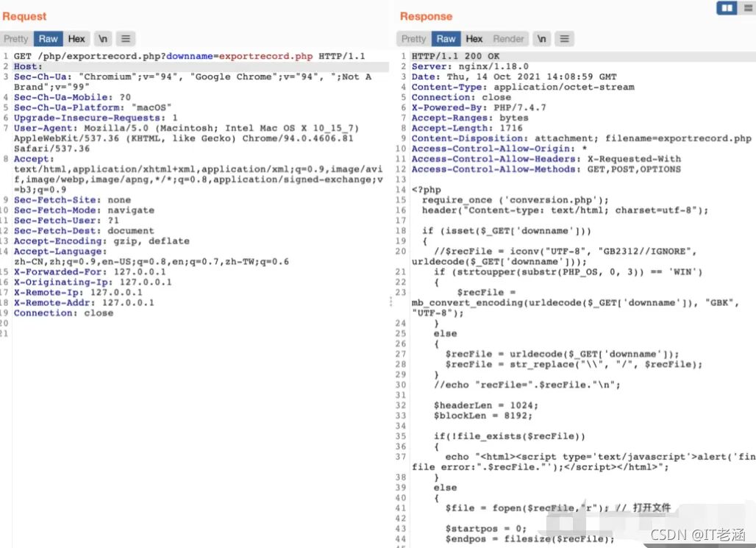Open the Request pane hamburger options menu
Screen dimensions: 756x548
pos(125,38)
